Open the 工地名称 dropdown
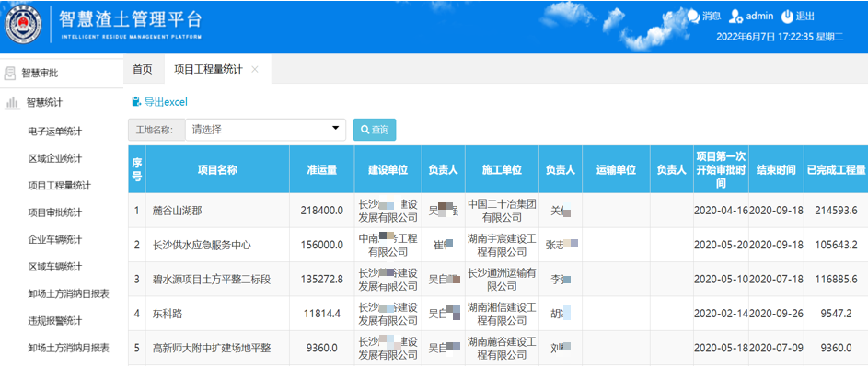 point(265,130)
